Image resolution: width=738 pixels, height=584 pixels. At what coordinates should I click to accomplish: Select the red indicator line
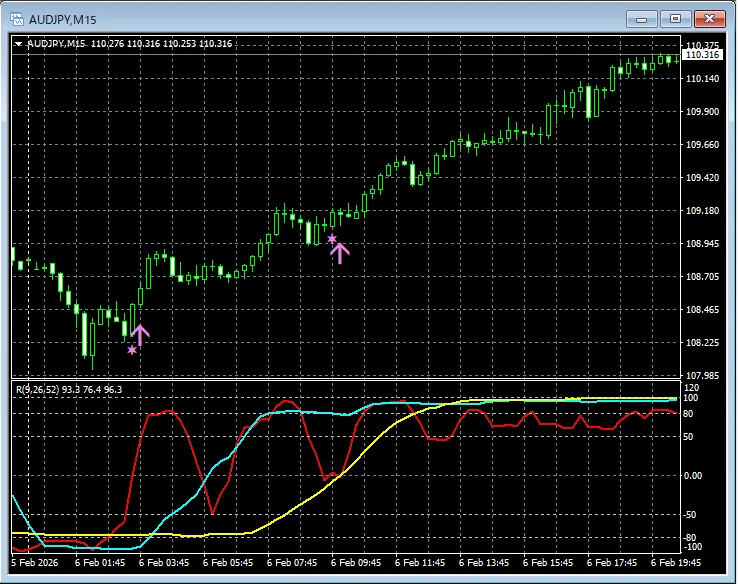point(165,411)
